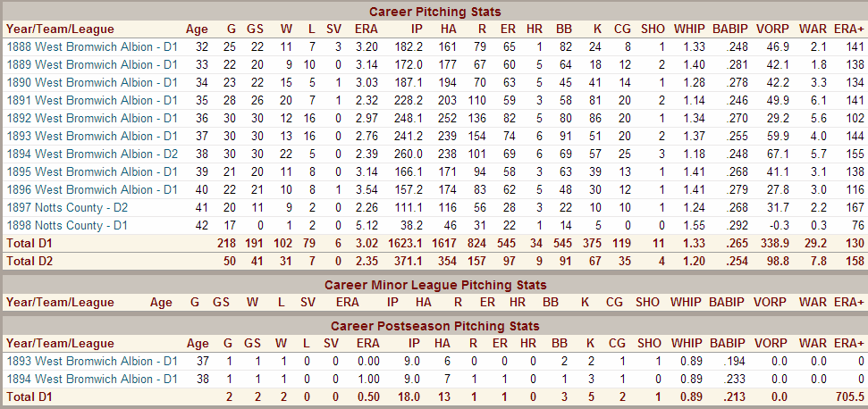Image resolution: width=868 pixels, height=409 pixels.
Task: Click the 1892 West Bromwich Albion link
Action: tap(91, 118)
